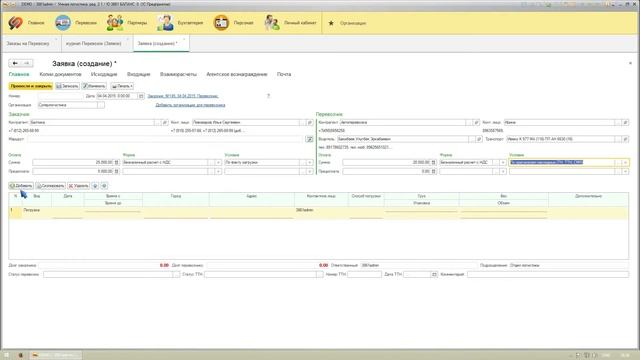Screen dimensions: 640x360
Task: Open the carrier Контрагент record icon
Action: click(x=476, y=122)
